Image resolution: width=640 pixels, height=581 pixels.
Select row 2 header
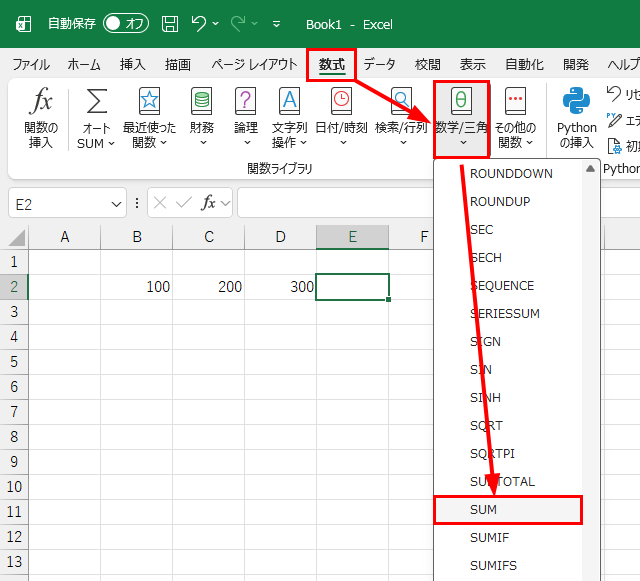pos(14,287)
